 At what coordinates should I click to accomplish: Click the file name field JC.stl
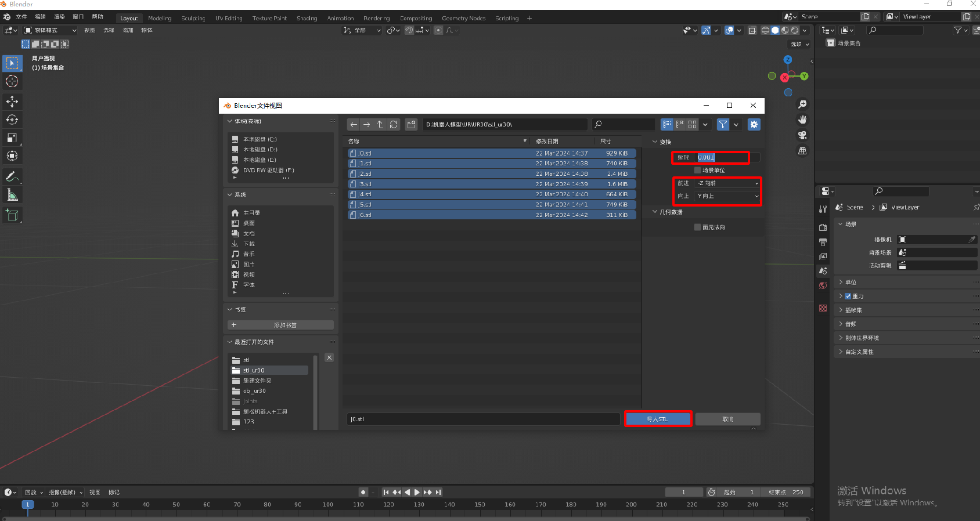[x=483, y=419]
